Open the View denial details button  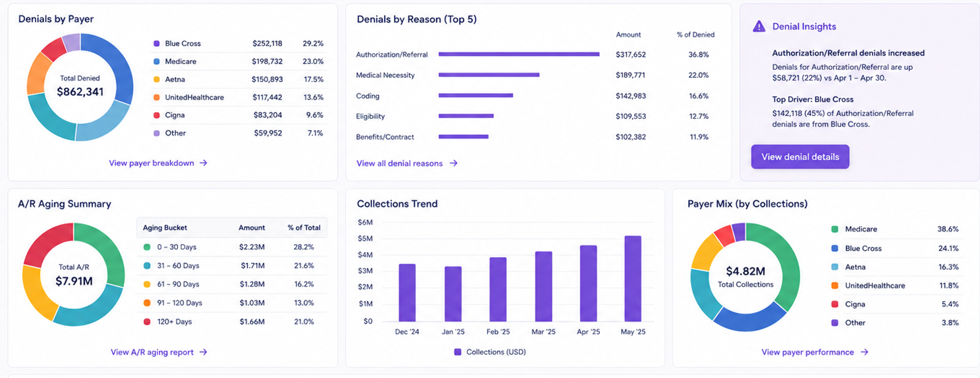click(800, 157)
